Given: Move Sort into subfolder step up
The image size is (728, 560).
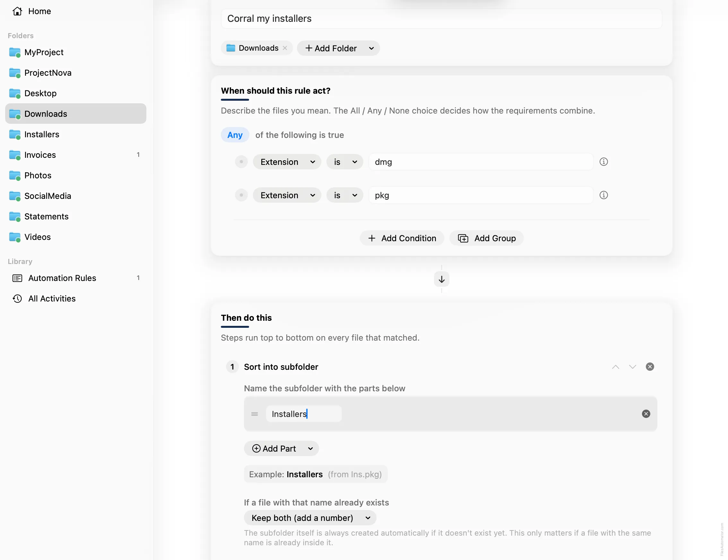Looking at the screenshot, I should (x=616, y=367).
